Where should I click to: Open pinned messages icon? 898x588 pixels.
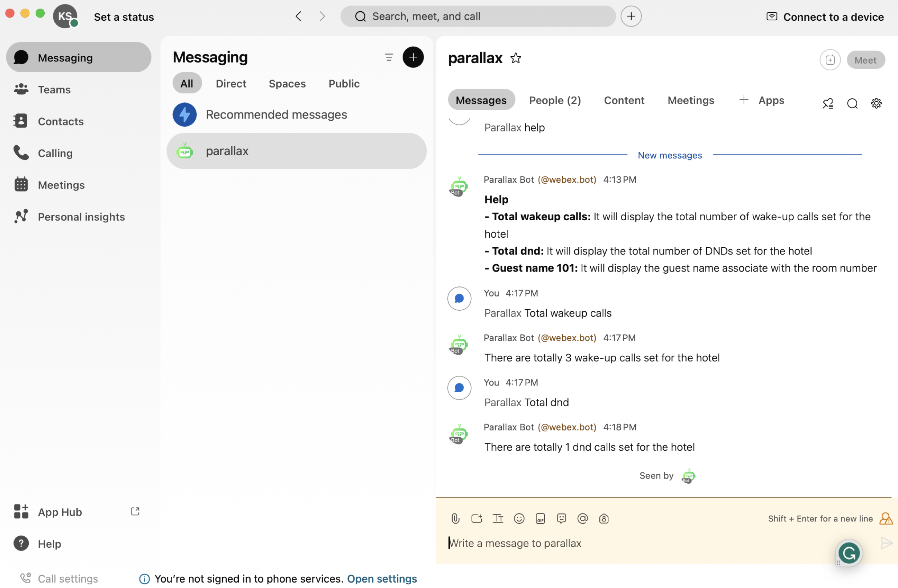(x=828, y=103)
